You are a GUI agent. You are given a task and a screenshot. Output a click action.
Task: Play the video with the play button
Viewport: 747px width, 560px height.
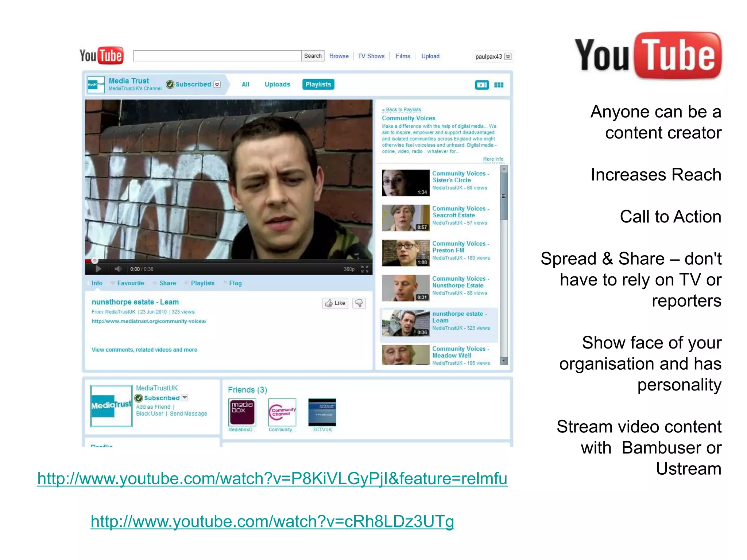[x=98, y=269]
